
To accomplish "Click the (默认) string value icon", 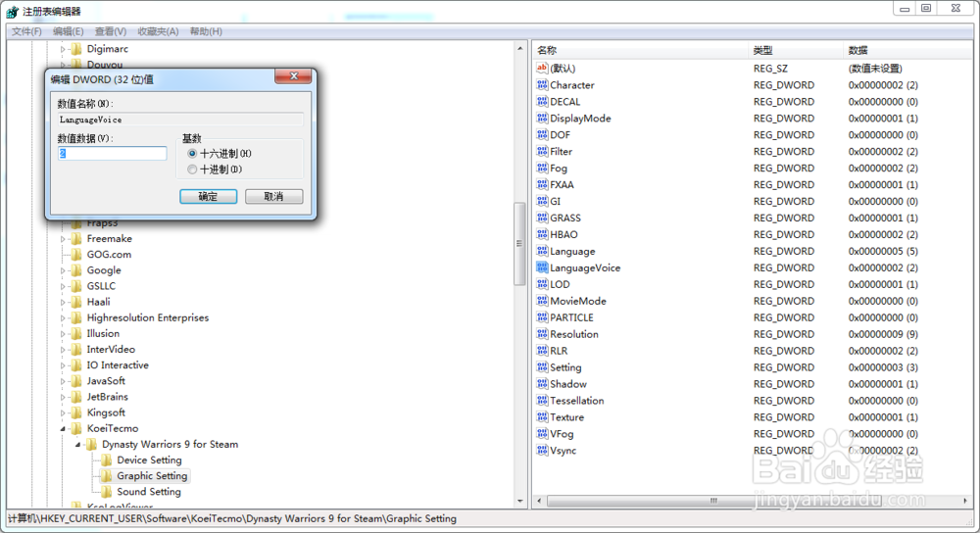I will [x=542, y=69].
